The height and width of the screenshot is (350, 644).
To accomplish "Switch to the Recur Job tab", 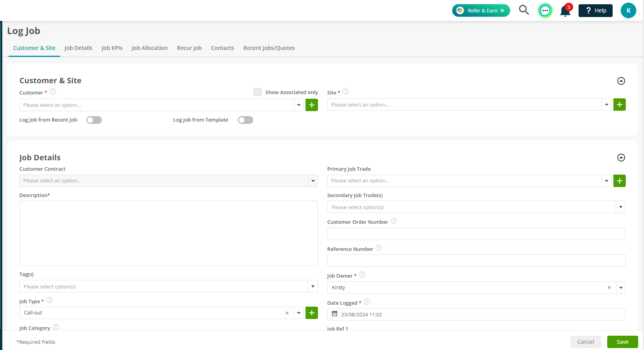I will 189,48.
